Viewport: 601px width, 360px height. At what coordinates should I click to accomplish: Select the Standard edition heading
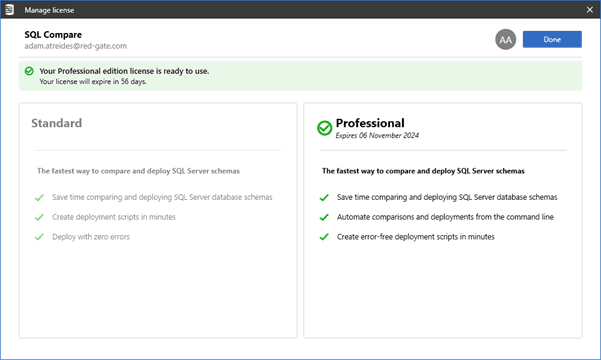coord(56,123)
